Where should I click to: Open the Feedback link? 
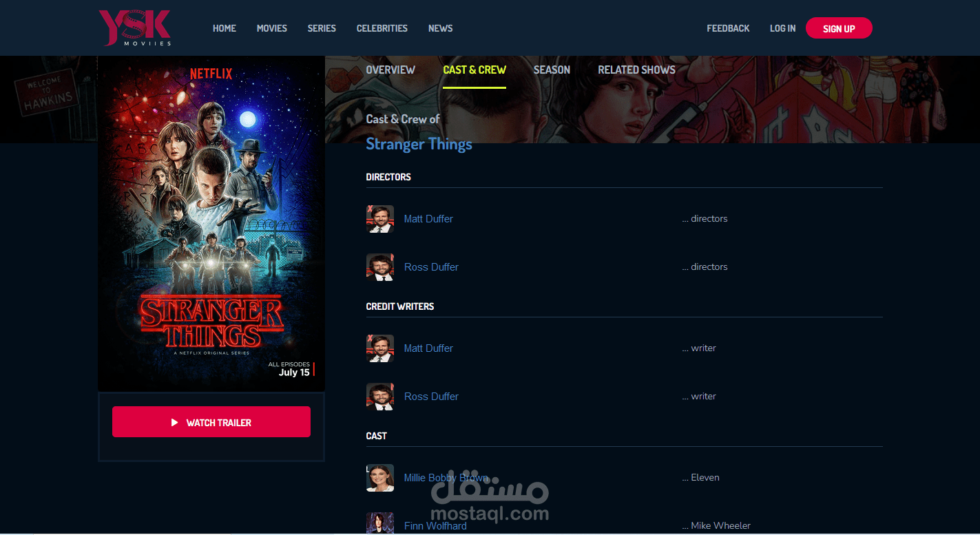click(x=728, y=28)
